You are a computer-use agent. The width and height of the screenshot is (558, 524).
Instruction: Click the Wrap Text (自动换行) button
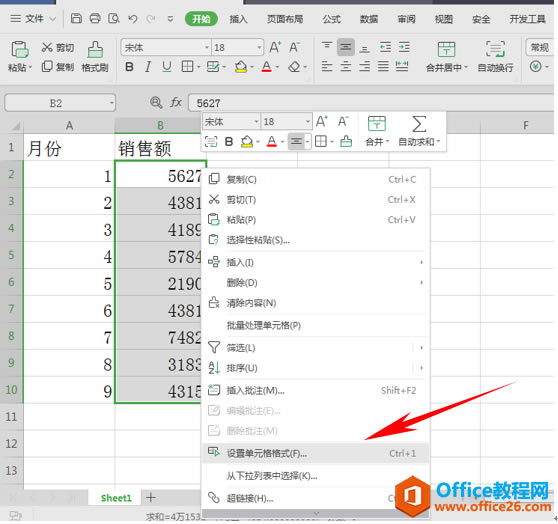[495, 57]
